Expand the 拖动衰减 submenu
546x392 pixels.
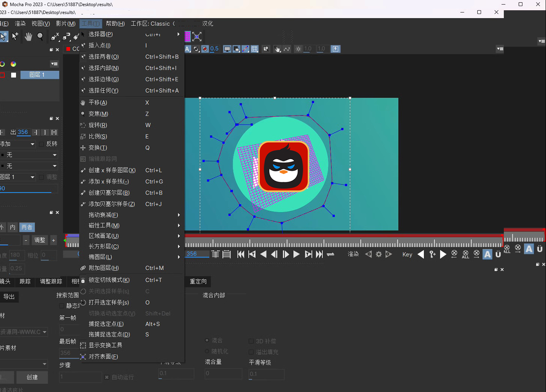pyautogui.click(x=132, y=215)
